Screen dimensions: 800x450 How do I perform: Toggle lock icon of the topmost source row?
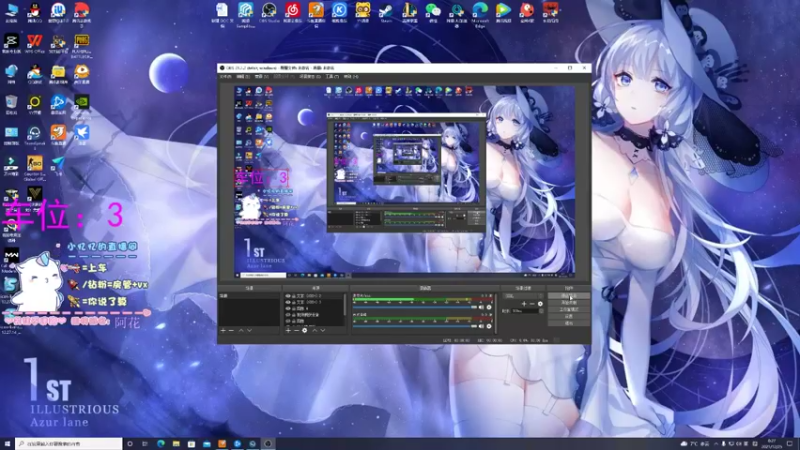pyautogui.click(x=294, y=296)
